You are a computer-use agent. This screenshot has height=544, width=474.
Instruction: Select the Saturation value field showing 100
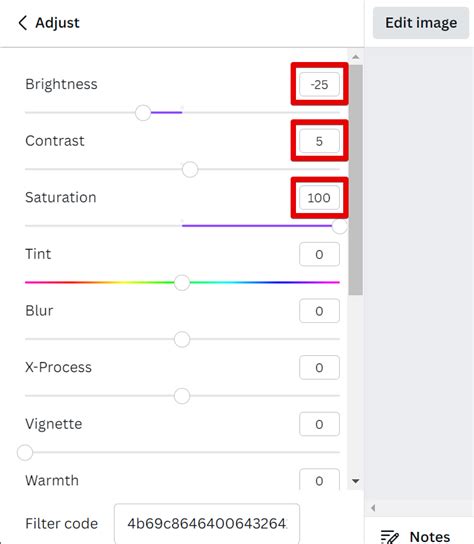pyautogui.click(x=319, y=198)
